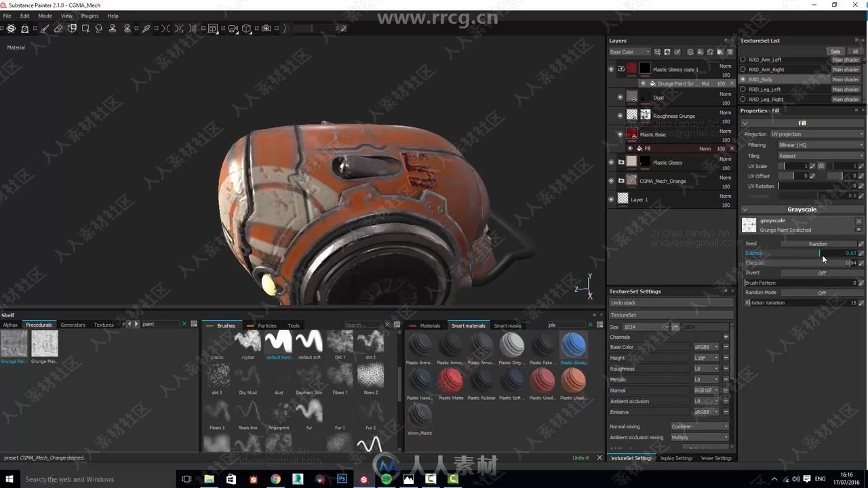Open Spotify from the taskbar

click(x=387, y=479)
